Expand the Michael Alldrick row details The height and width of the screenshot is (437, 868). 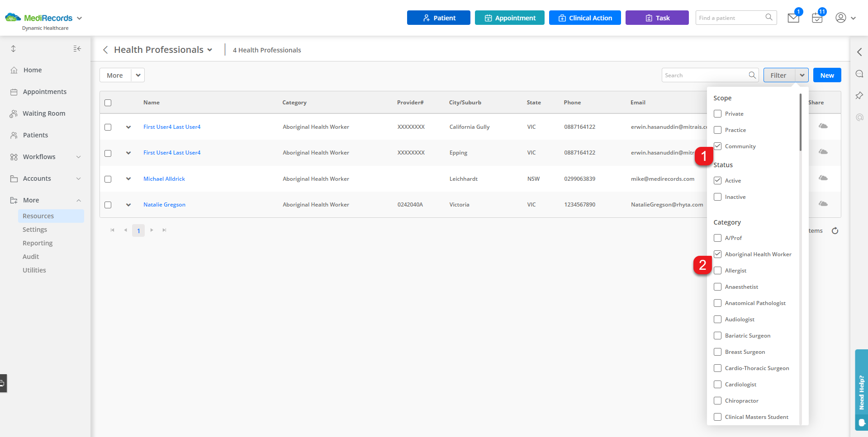[x=128, y=179]
